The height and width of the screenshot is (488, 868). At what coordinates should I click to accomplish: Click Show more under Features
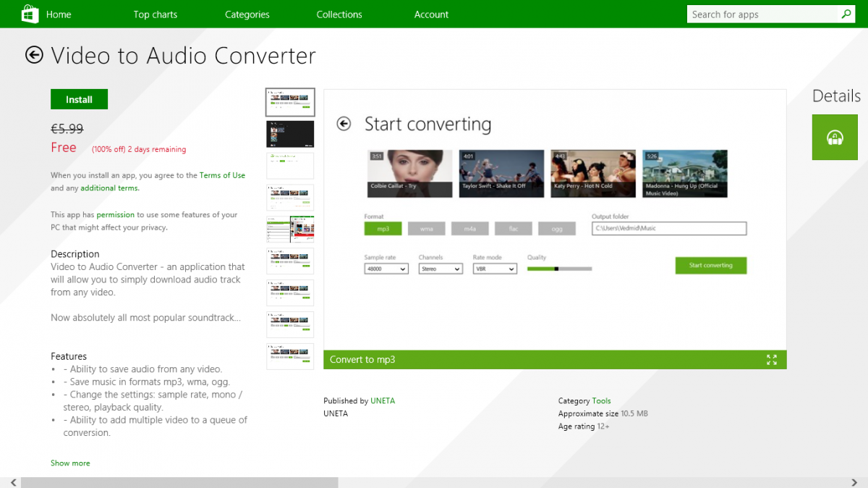point(70,463)
